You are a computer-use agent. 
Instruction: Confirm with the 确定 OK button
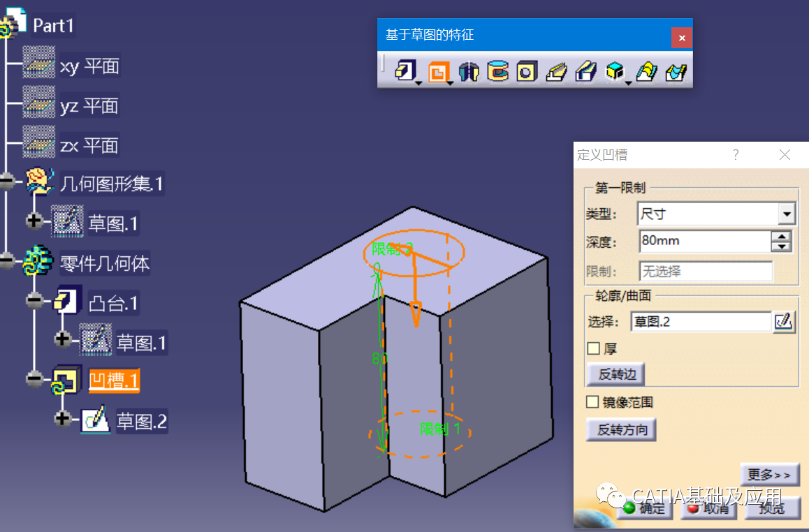(x=645, y=508)
